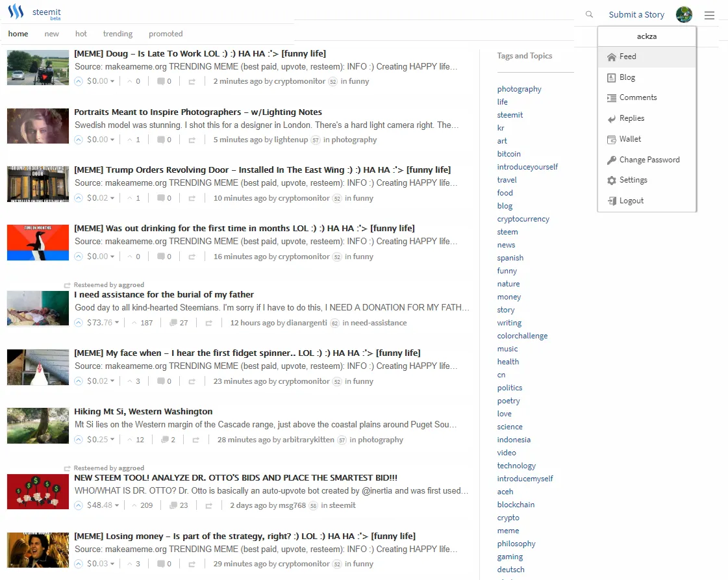The height and width of the screenshot is (580, 728).
Task: Resteem the fidget spinner meme post
Action: pos(192,382)
